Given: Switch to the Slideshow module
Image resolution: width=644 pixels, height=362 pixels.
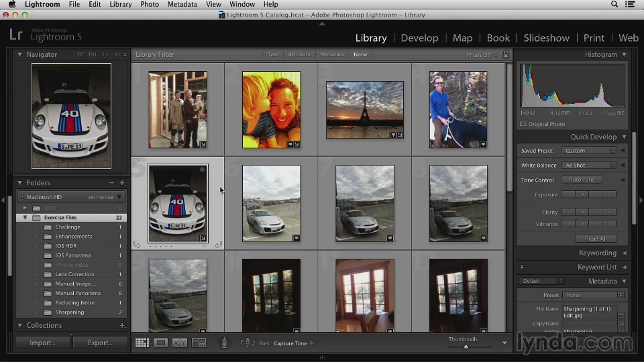Looking at the screenshot, I should tap(546, 38).
